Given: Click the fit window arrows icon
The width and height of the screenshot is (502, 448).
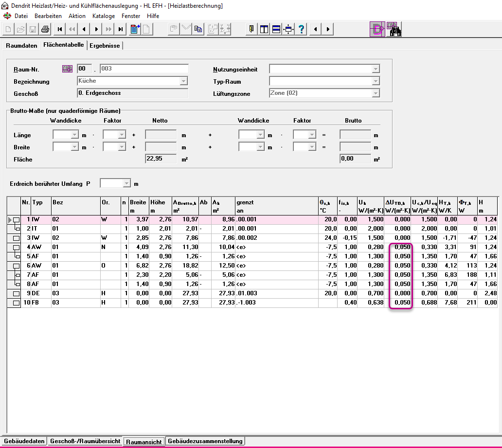Looking at the screenshot, I should point(289,30).
